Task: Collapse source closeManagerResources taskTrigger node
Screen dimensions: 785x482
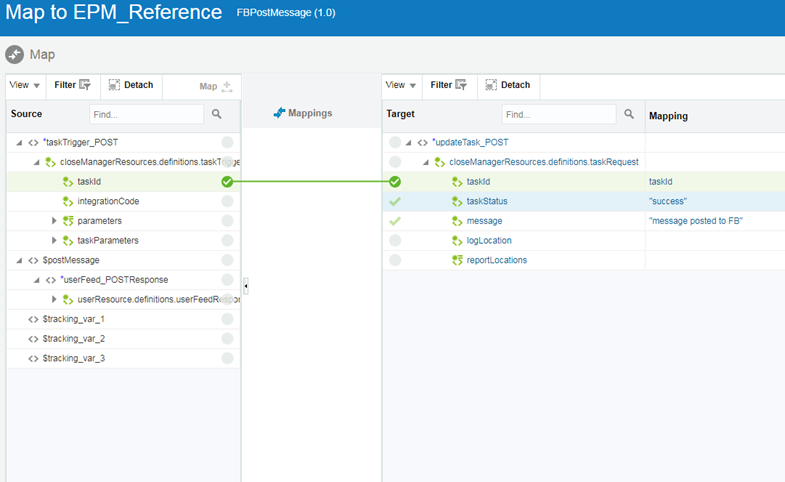Action: tap(37, 162)
